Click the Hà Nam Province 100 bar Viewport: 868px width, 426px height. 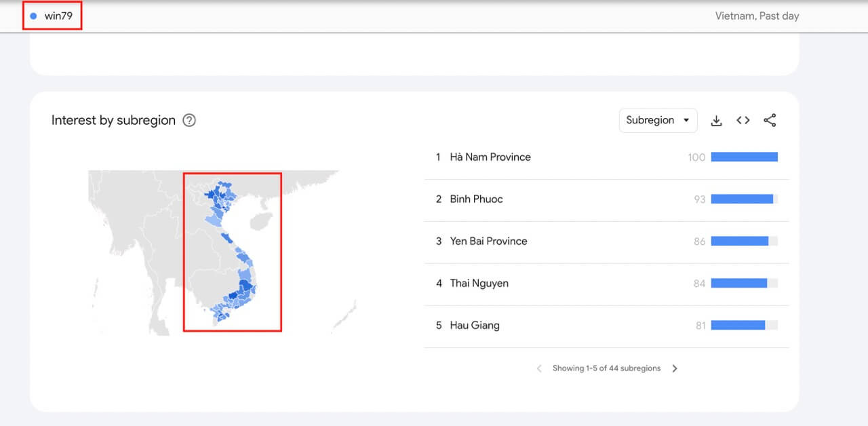coord(744,157)
